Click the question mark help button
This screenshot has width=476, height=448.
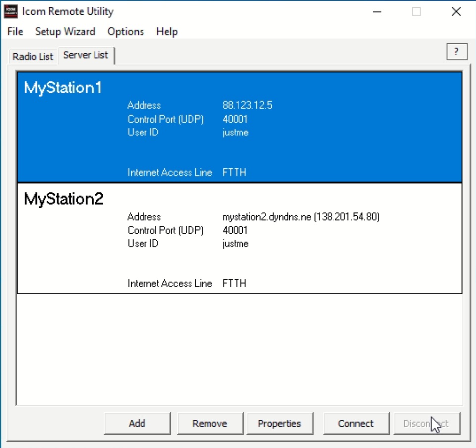(x=457, y=51)
